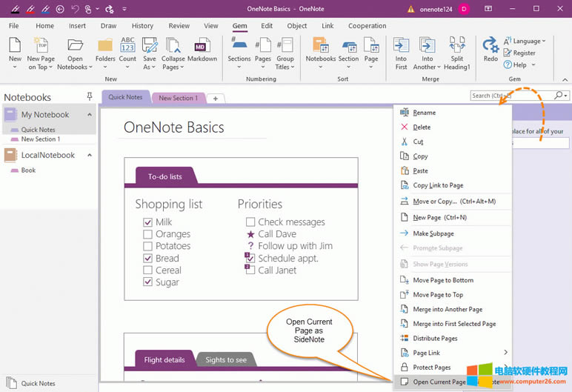Check the Oranges checkbox
Viewport: 572px width, 392px height.
[147, 234]
